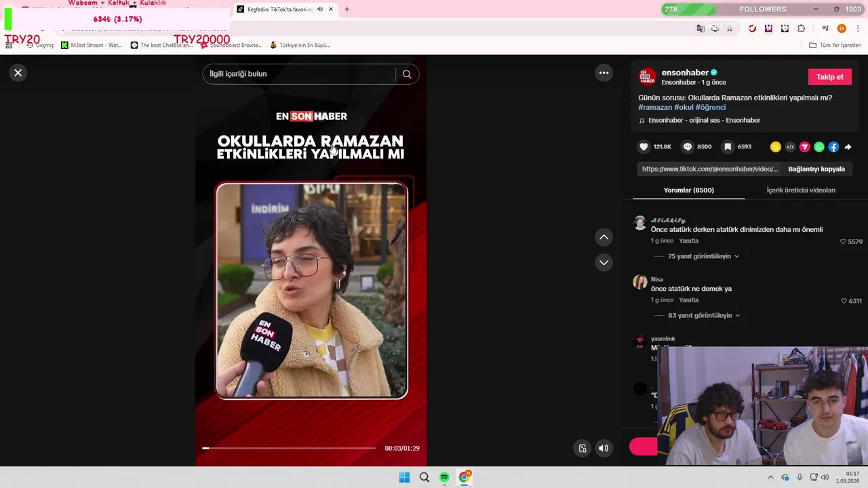The width and height of the screenshot is (868, 488).
Task: Click the video frame to pause playback
Action: tap(311, 290)
